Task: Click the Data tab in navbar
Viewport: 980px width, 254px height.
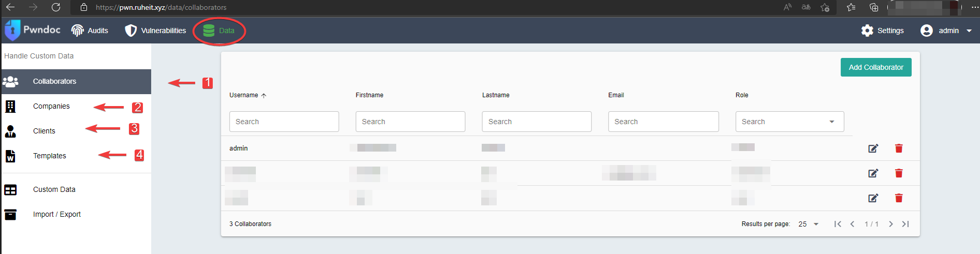Action: 219,31
